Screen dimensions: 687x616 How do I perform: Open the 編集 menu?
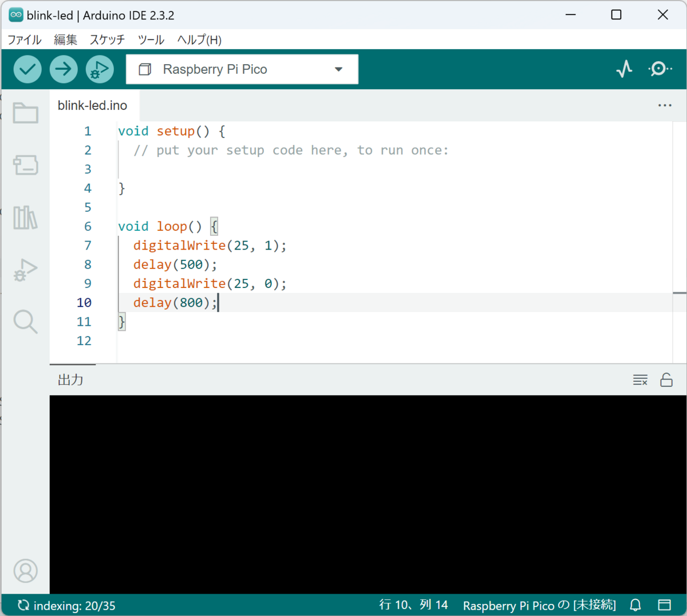coord(65,40)
